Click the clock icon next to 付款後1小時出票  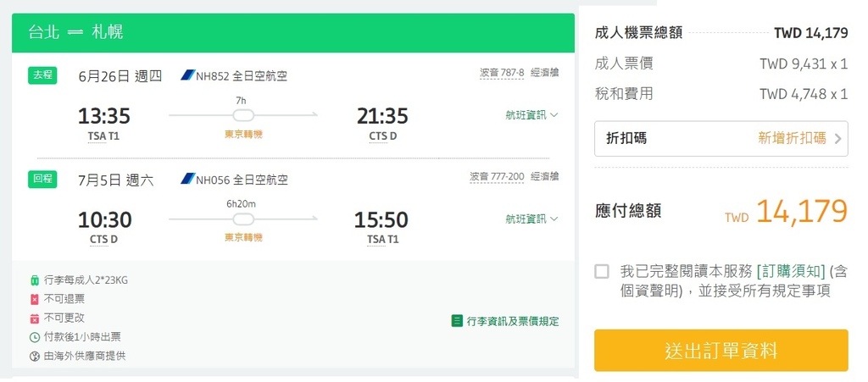35,337
